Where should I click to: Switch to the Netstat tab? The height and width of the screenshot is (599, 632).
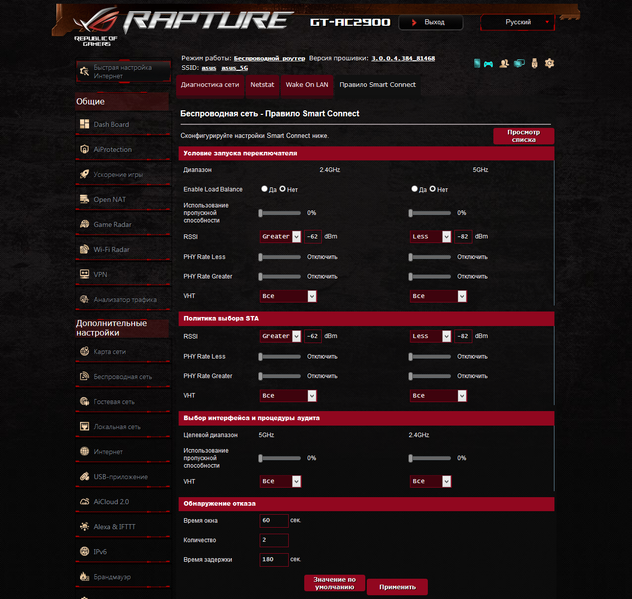262,85
